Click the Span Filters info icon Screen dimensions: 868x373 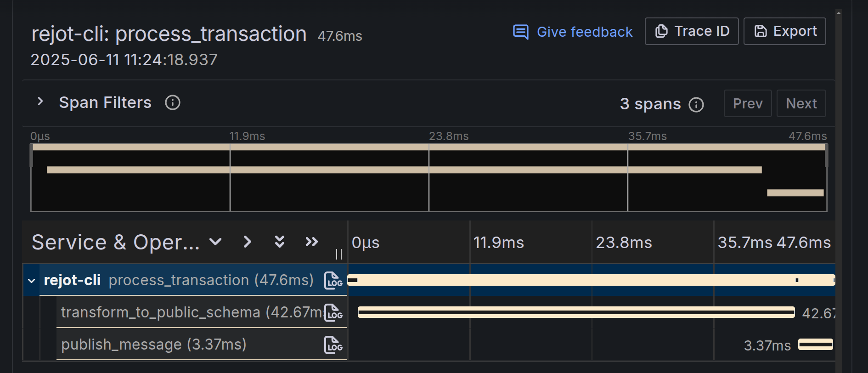point(173,102)
